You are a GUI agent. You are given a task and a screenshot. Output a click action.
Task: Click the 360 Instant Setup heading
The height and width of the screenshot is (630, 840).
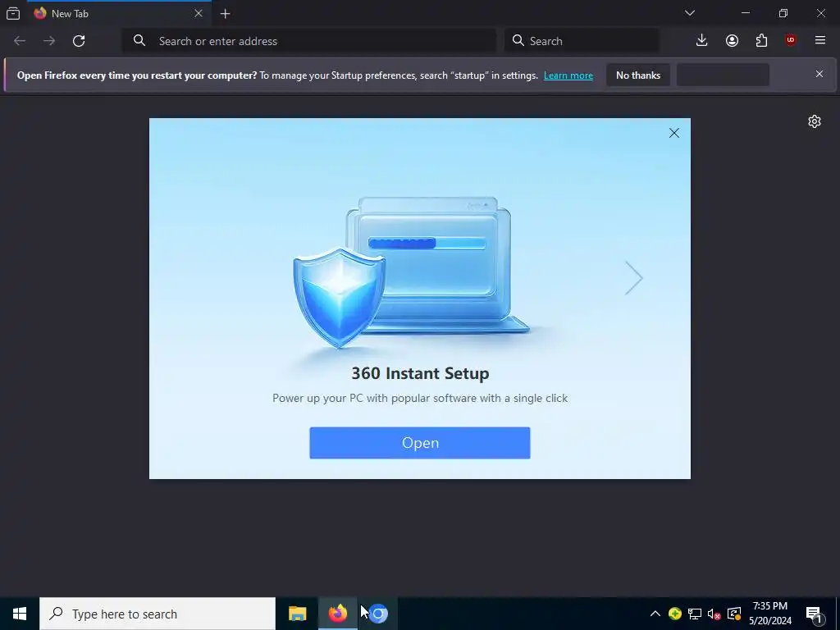point(420,373)
